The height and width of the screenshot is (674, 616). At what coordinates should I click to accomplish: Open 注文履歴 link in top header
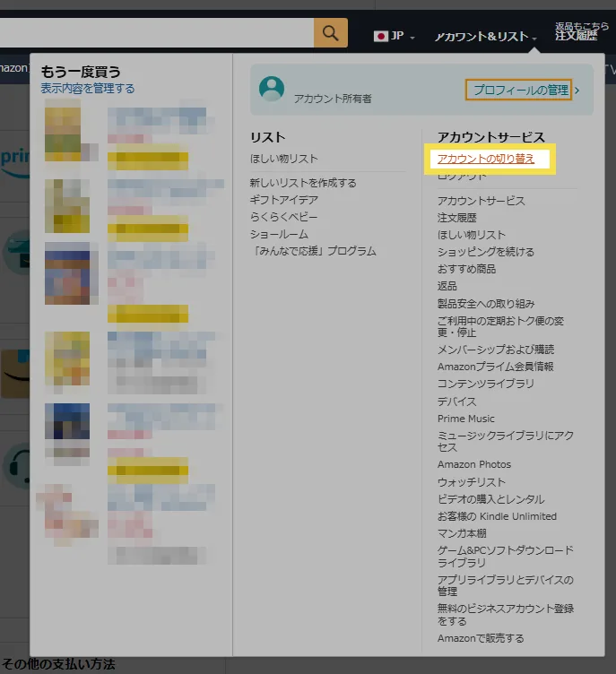point(576,35)
